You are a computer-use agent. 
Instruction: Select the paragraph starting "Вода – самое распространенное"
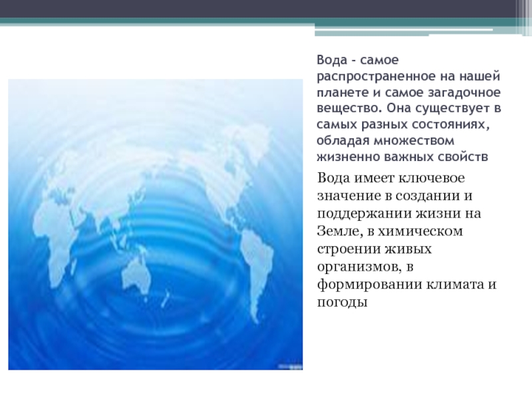point(409,108)
